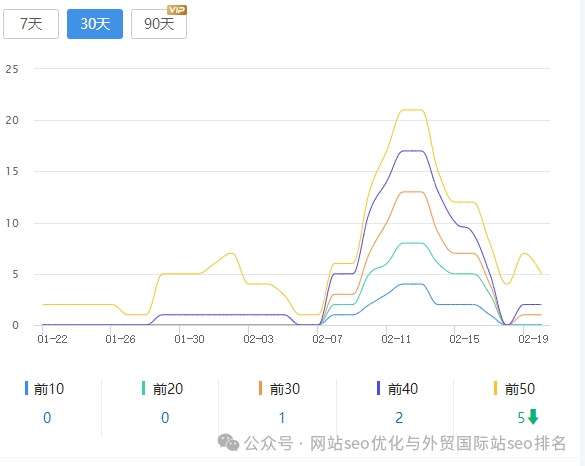Click the teal 前20 color marker
The width and height of the screenshot is (585, 466).
pyautogui.click(x=143, y=388)
